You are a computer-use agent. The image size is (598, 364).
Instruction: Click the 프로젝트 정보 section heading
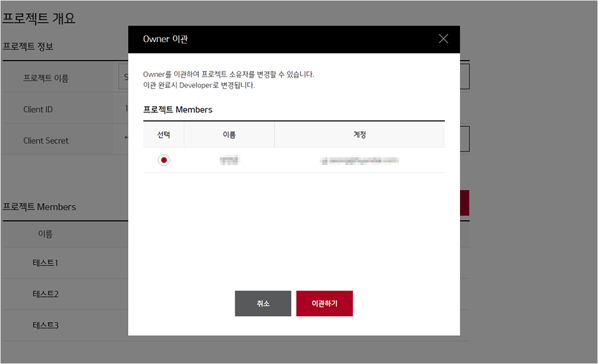[x=28, y=47]
